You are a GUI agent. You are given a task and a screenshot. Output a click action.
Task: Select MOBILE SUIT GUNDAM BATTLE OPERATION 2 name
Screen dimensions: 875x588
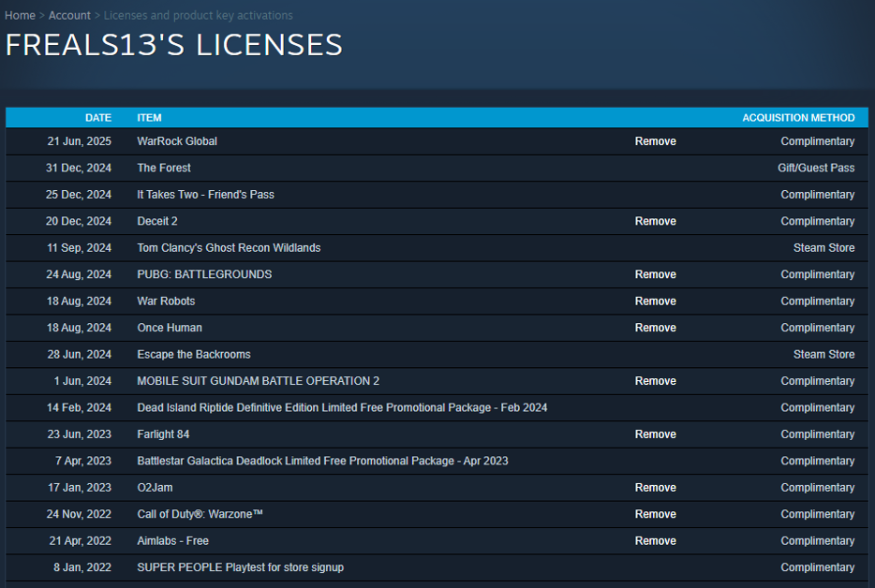(x=258, y=381)
